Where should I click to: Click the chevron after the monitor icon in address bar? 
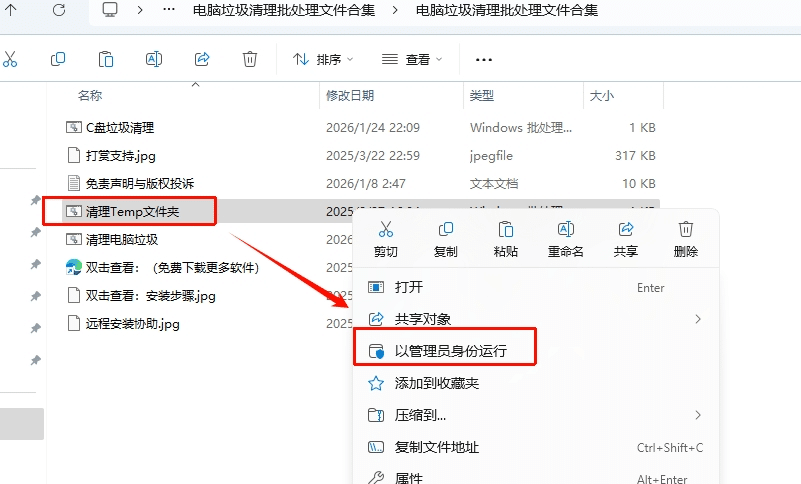point(140,10)
